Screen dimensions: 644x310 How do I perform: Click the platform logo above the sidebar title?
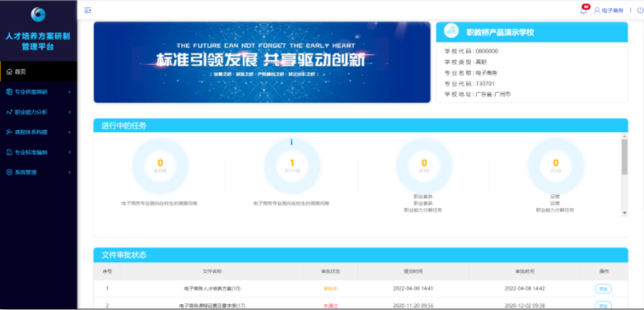(x=38, y=15)
